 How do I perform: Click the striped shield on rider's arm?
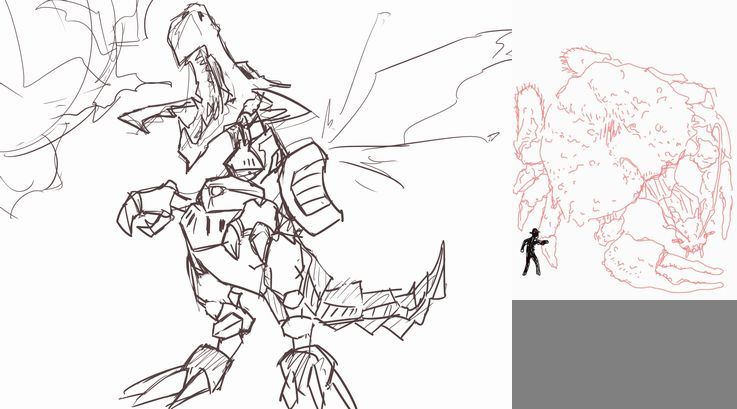(311, 187)
